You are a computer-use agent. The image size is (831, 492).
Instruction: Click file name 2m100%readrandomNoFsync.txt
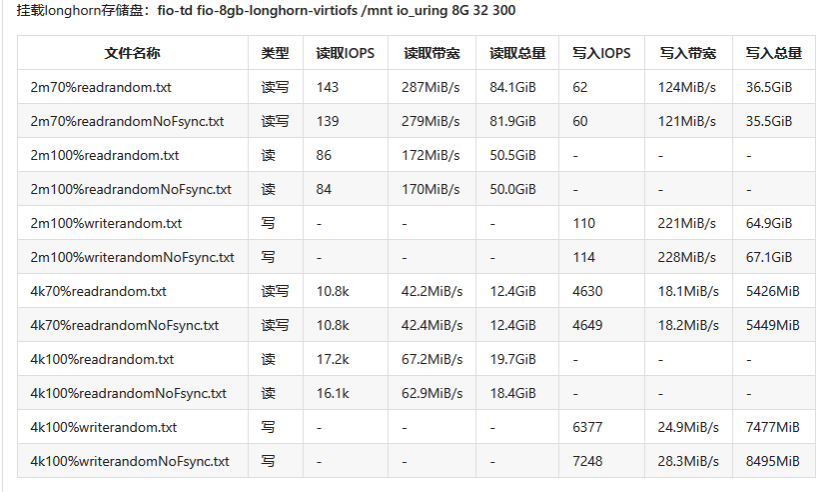(131, 189)
